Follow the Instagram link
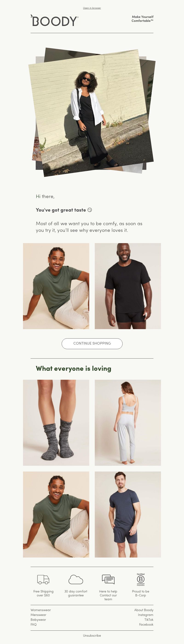This screenshot has height=644, width=184. (x=146, y=615)
